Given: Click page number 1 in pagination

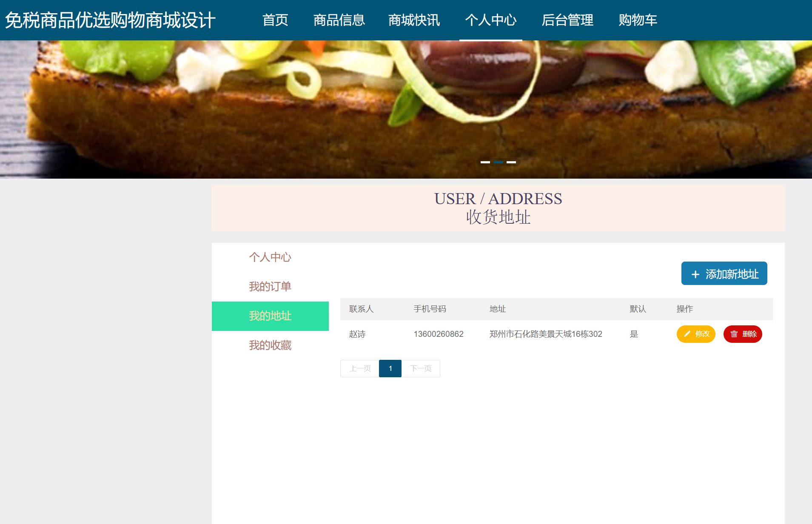Looking at the screenshot, I should (390, 368).
